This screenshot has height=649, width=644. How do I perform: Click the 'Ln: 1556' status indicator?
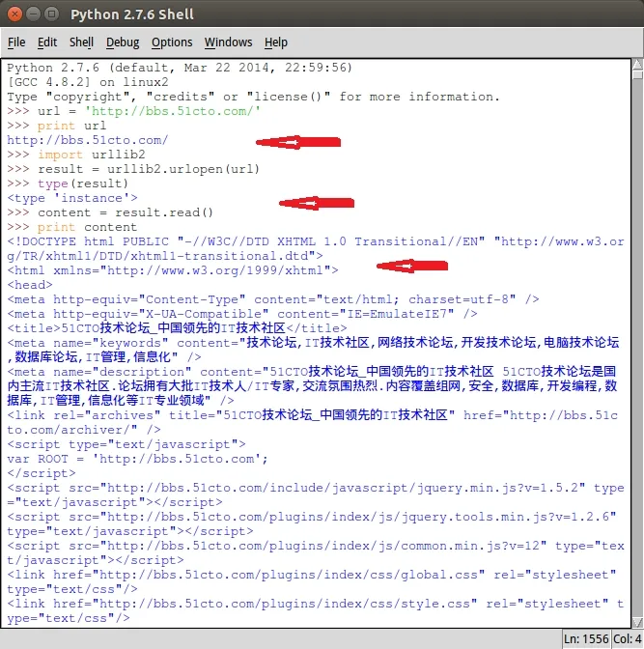tap(586, 639)
